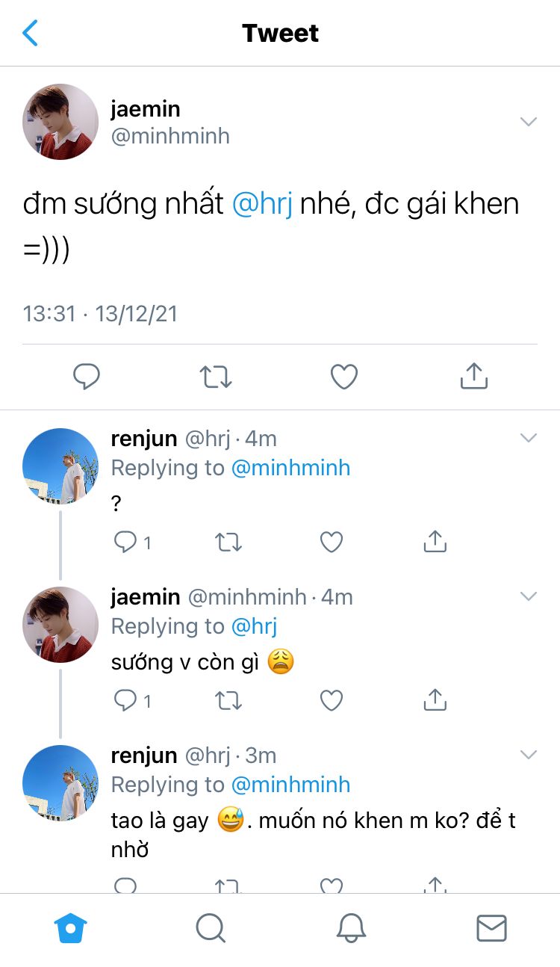Open the Home tab in bottom bar
Screen dimensions: 560x967
click(x=71, y=929)
